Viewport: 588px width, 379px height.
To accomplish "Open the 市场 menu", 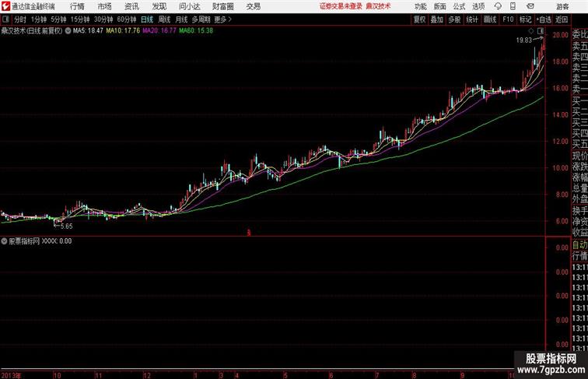I will tap(105, 6).
